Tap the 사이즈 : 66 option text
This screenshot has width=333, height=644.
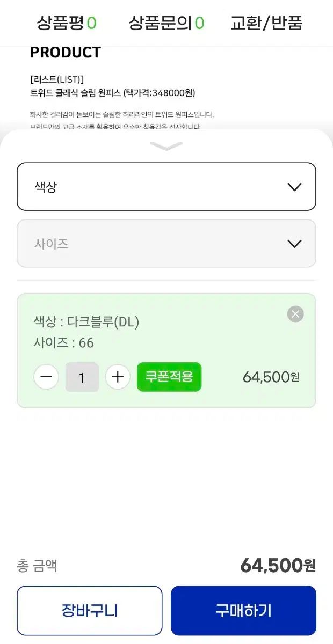point(64,342)
